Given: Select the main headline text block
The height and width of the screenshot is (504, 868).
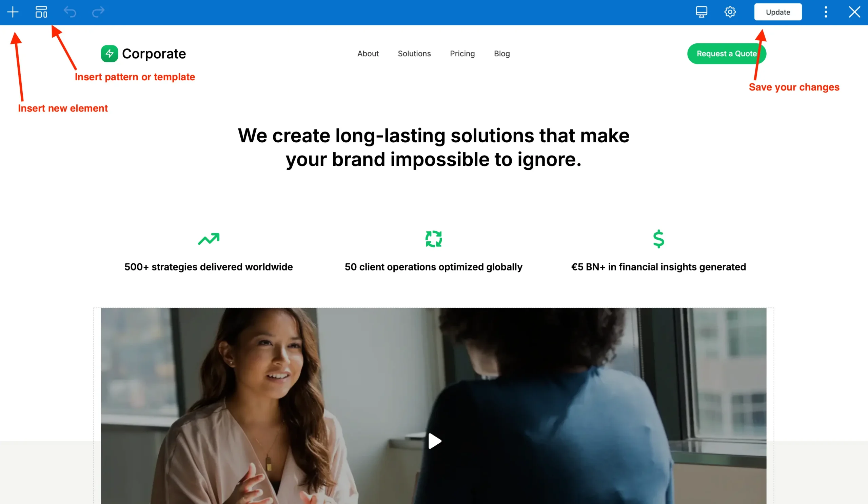Looking at the screenshot, I should click(434, 147).
